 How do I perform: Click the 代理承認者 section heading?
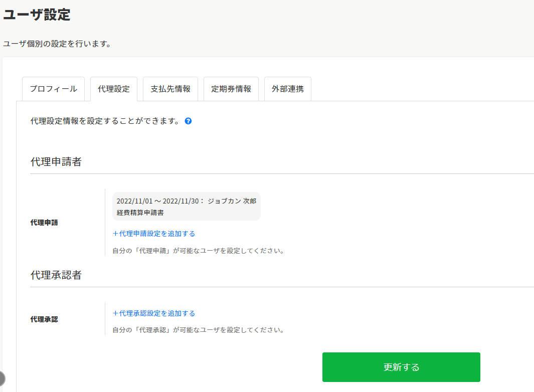[56, 275]
